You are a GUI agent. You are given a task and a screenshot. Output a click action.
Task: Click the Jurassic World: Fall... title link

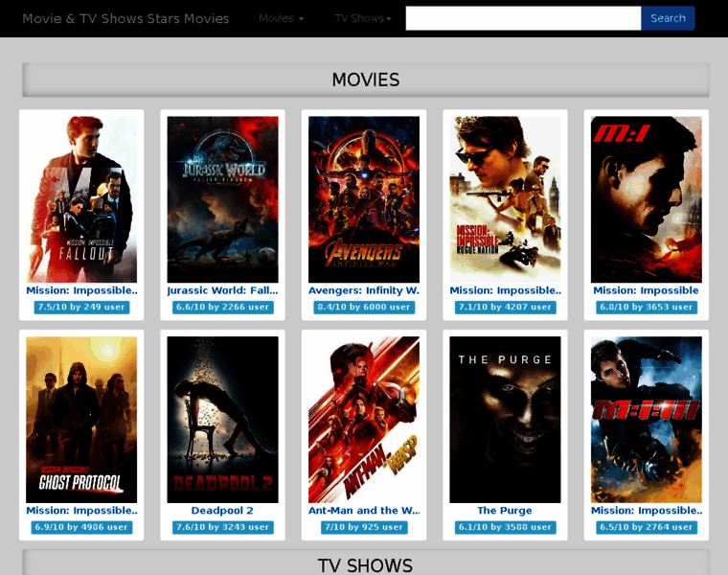pos(223,290)
